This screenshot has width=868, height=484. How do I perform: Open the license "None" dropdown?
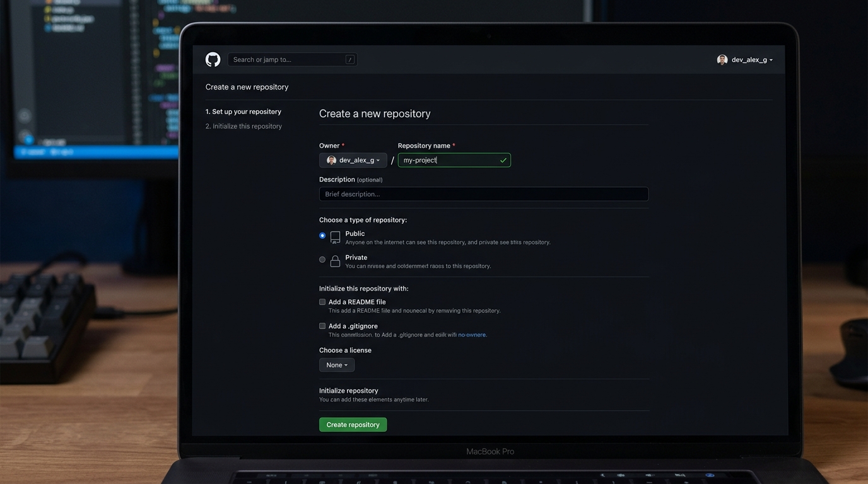(x=337, y=365)
